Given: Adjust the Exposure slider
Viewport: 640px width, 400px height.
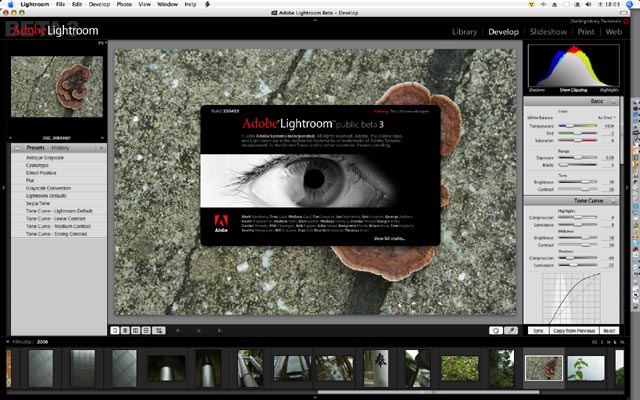Looking at the screenshot, I should pyautogui.click(x=578, y=158).
